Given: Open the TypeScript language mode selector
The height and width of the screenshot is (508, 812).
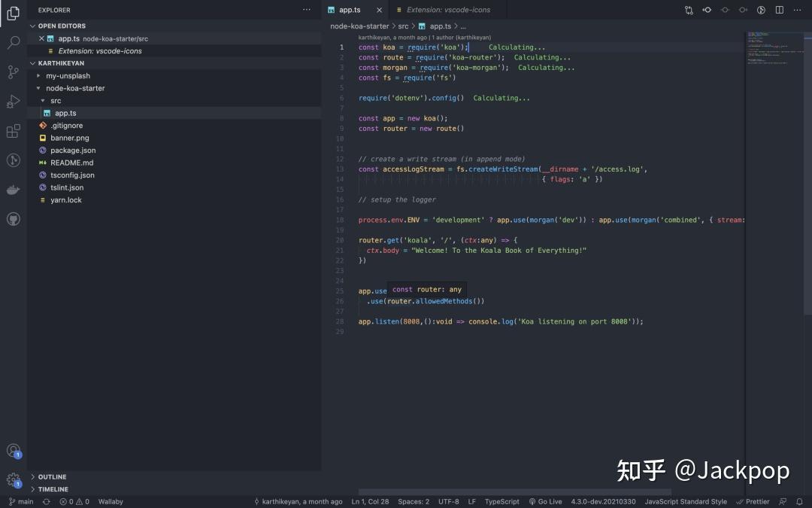Looking at the screenshot, I should [501, 501].
